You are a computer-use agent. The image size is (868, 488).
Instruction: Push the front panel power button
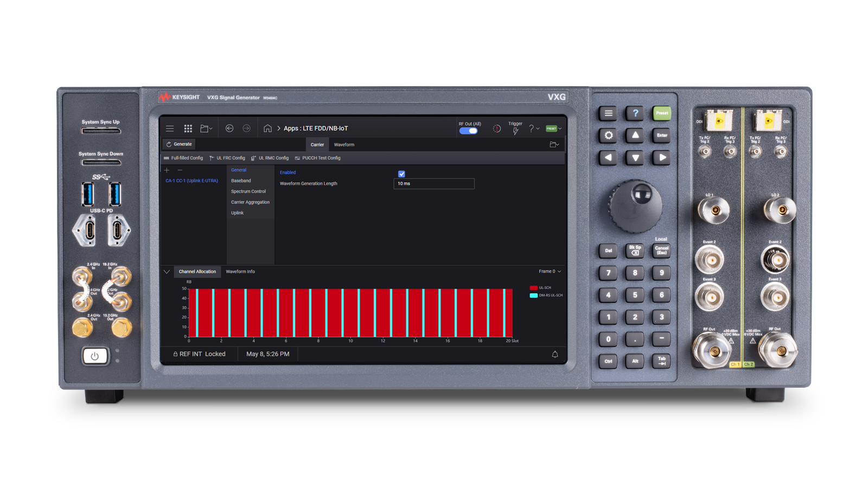(95, 356)
